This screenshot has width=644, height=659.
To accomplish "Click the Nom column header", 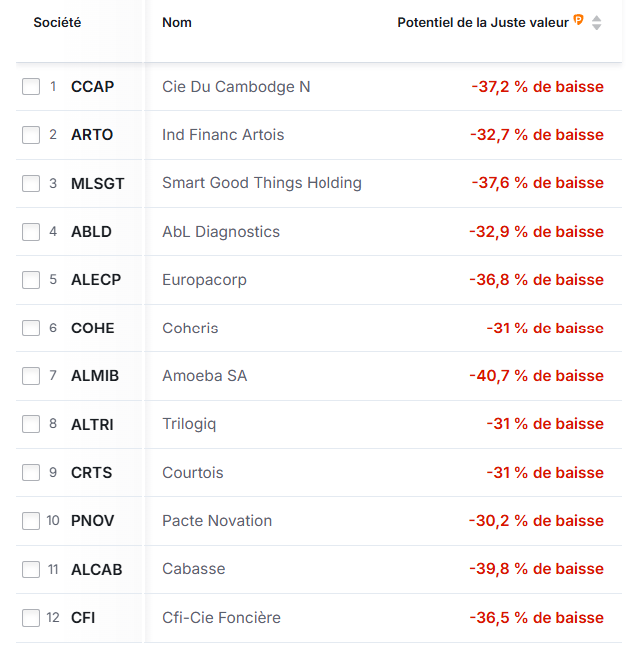I will click(x=177, y=22).
